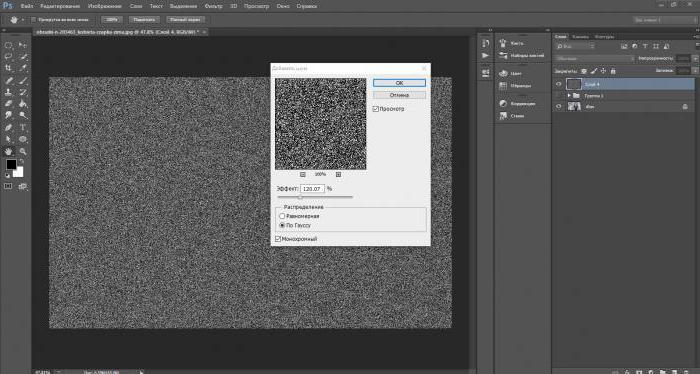Screen dimensions: 700x374
Task: Toggle Quick Mask mode
Action: [x=8, y=186]
